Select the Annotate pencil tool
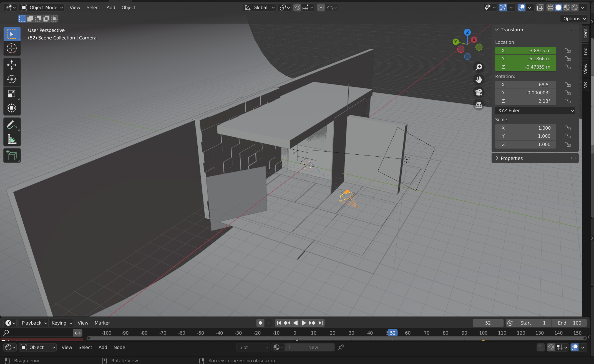Image resolution: width=594 pixels, height=364 pixels. 12,125
